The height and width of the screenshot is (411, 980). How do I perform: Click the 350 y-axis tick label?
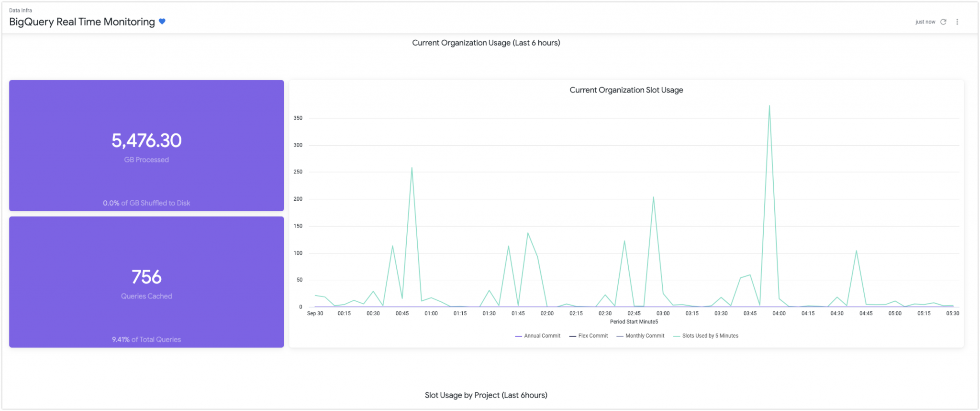298,118
